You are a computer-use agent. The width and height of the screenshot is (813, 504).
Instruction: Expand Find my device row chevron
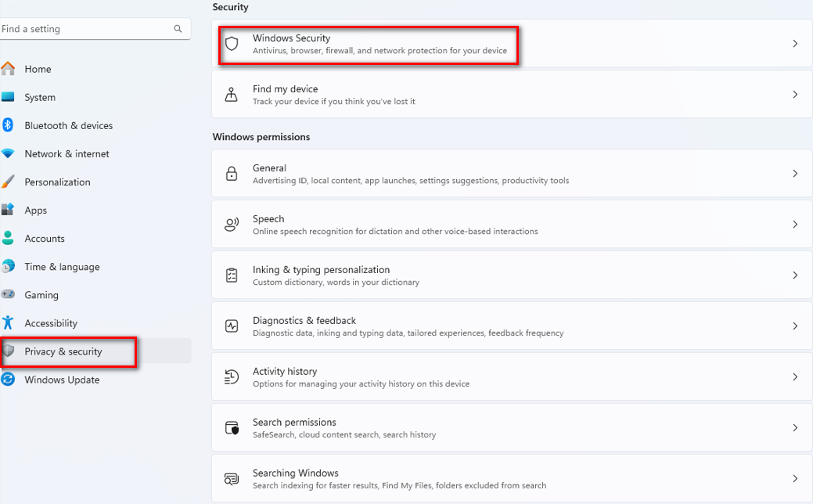[795, 95]
